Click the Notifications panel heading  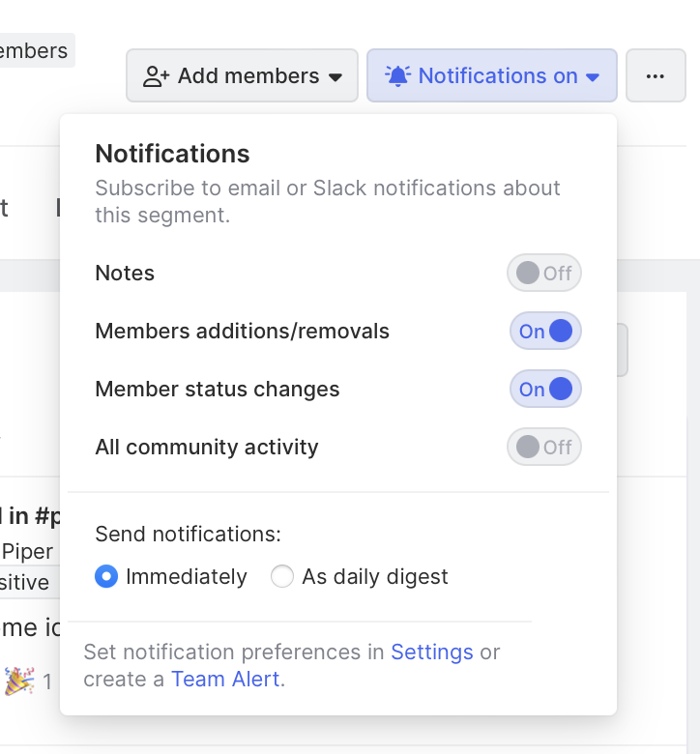[172, 154]
